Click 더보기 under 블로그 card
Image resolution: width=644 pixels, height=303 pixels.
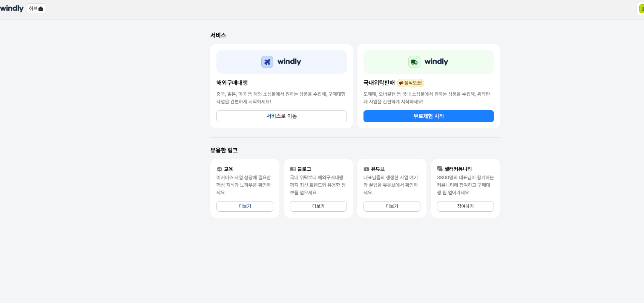[x=318, y=206]
